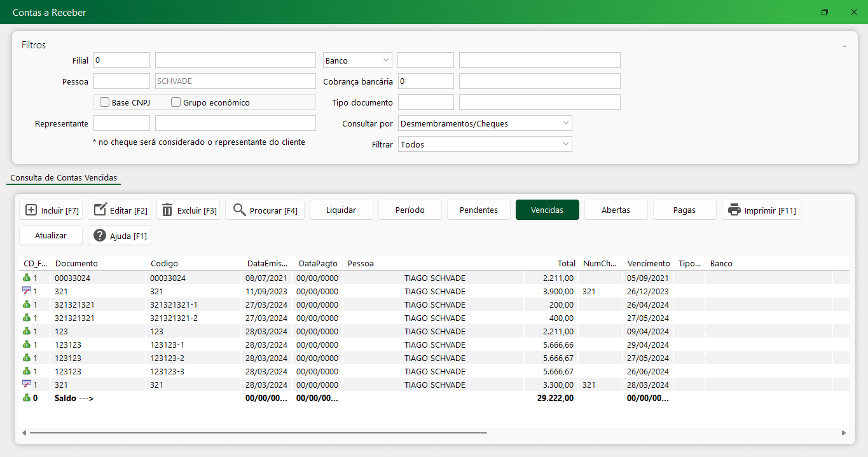The height and width of the screenshot is (457, 868).
Task: Open the Banco dropdown selector
Action: coord(357,60)
